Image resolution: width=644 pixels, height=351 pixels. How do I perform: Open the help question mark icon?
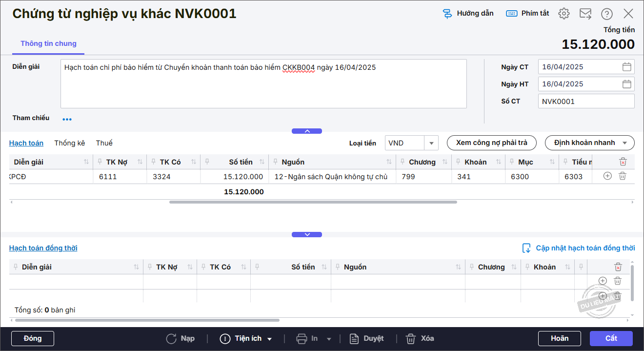pos(607,14)
